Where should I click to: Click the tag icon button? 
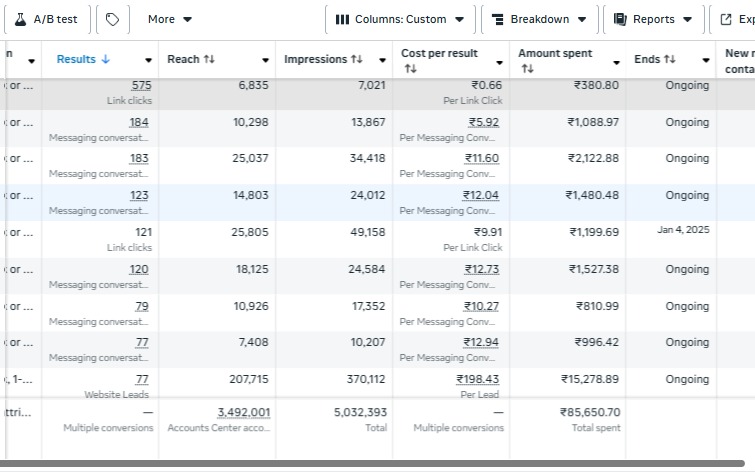click(x=113, y=19)
